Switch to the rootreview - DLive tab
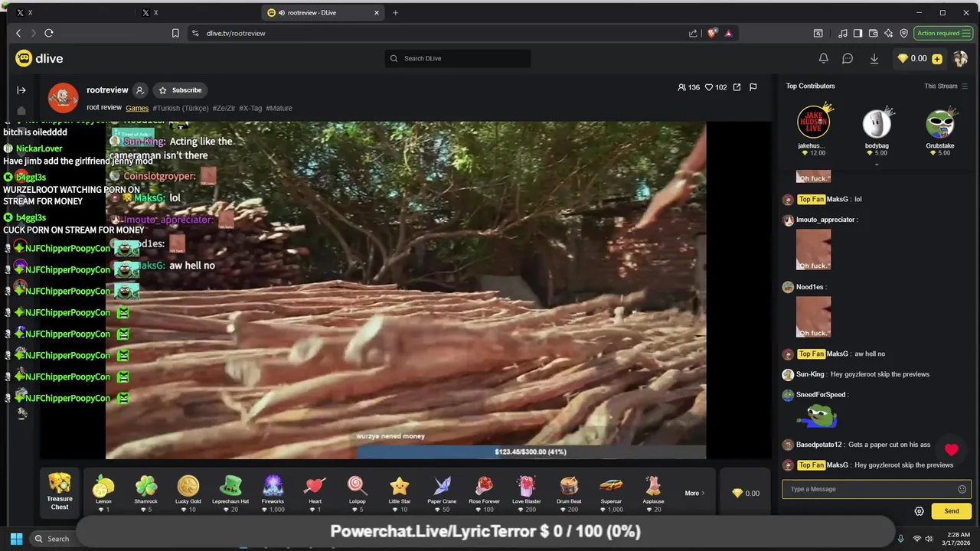 (x=322, y=13)
